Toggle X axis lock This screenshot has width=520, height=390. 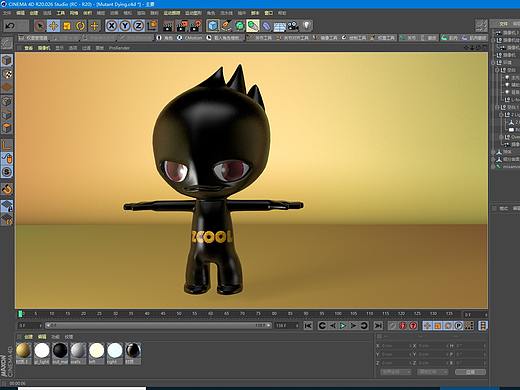pyautogui.click(x=111, y=26)
